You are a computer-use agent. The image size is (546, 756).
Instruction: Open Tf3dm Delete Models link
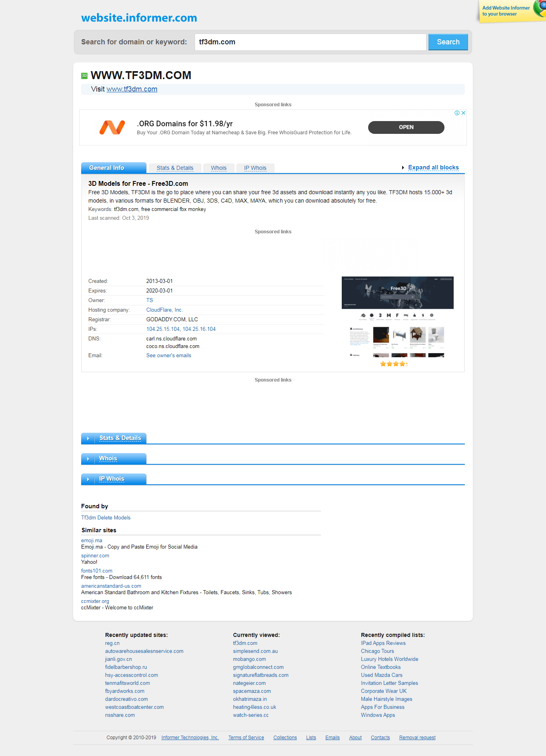pyautogui.click(x=106, y=518)
